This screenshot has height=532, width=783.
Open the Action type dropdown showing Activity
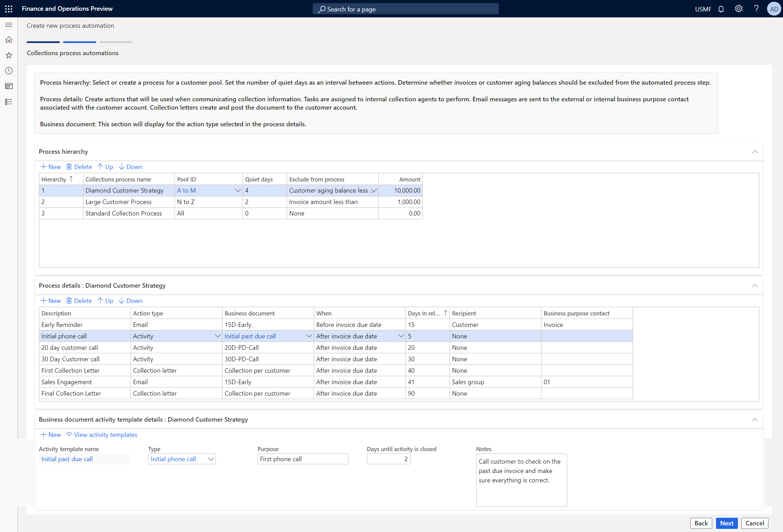click(x=218, y=336)
